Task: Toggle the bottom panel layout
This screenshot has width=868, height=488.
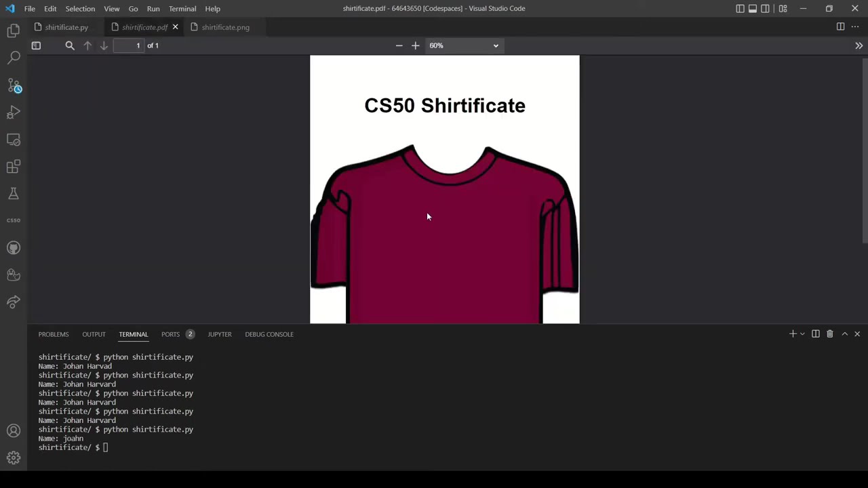Action: click(x=753, y=9)
